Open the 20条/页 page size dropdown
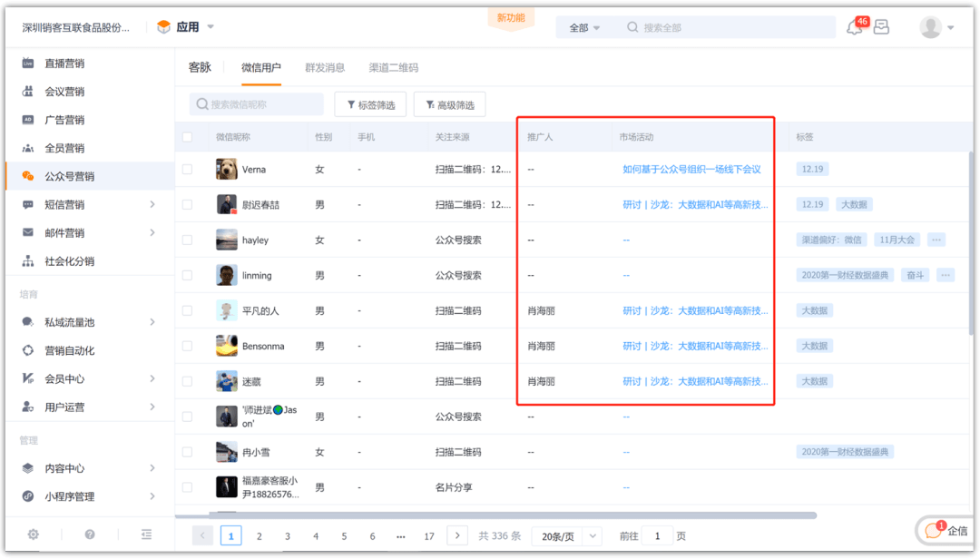The height and width of the screenshot is (559, 980). pos(566,536)
